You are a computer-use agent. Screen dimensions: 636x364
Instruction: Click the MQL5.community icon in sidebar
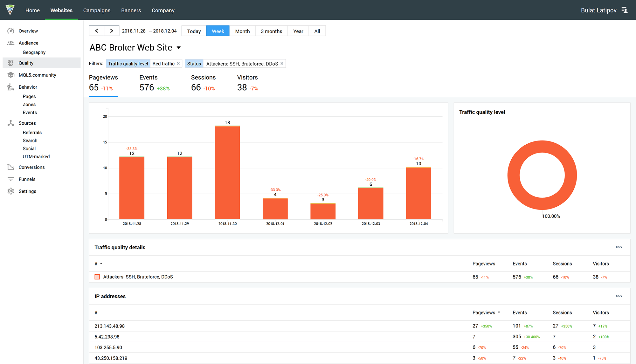pyautogui.click(x=10, y=75)
